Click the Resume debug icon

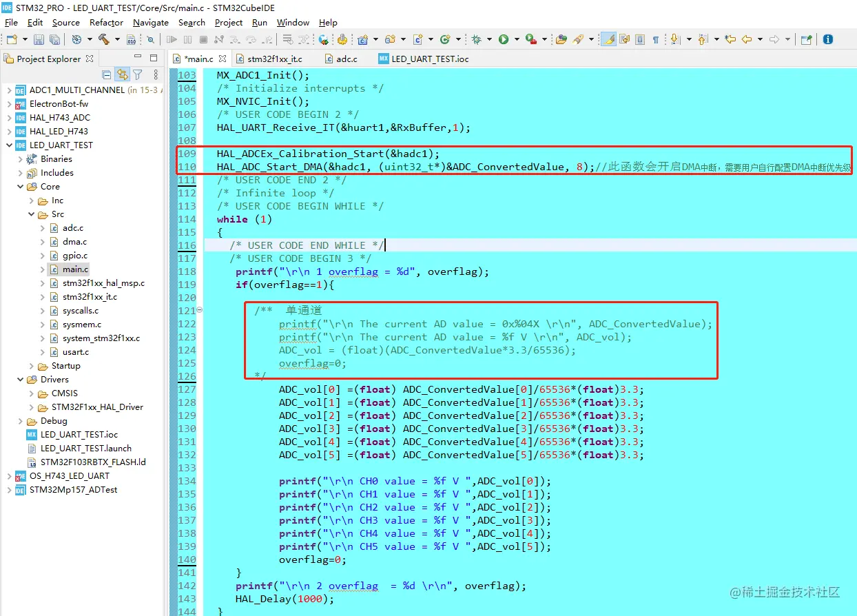(x=172, y=39)
